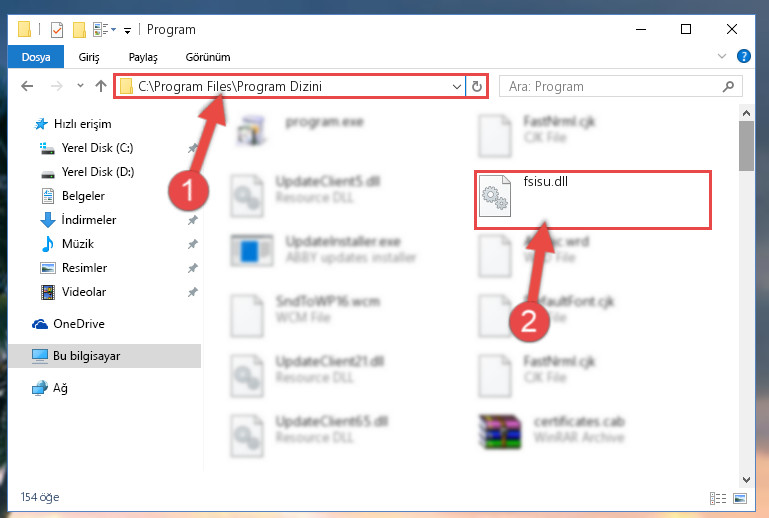Image resolution: width=769 pixels, height=518 pixels.
Task: Open İndirmeler in Quick access
Action: (89, 220)
